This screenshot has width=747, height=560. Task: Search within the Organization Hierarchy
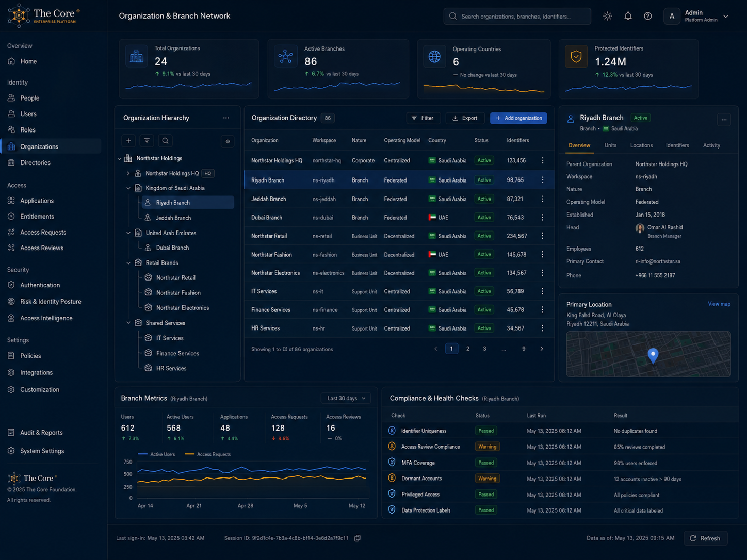tap(165, 141)
